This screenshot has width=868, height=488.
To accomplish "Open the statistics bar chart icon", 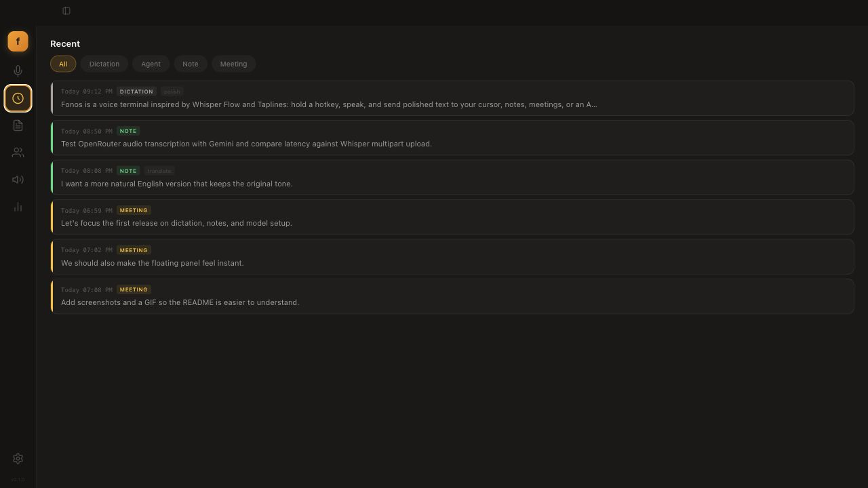I will 18,207.
